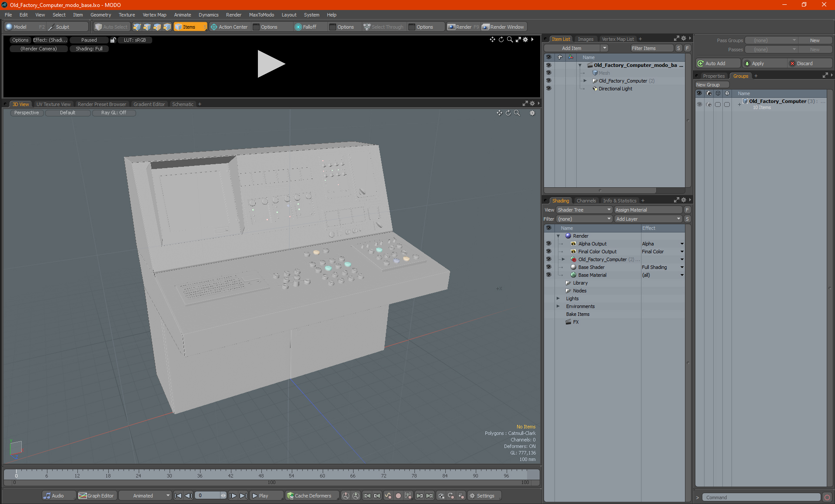
Task: Select the Sculpt mode brush icon
Action: [51, 27]
